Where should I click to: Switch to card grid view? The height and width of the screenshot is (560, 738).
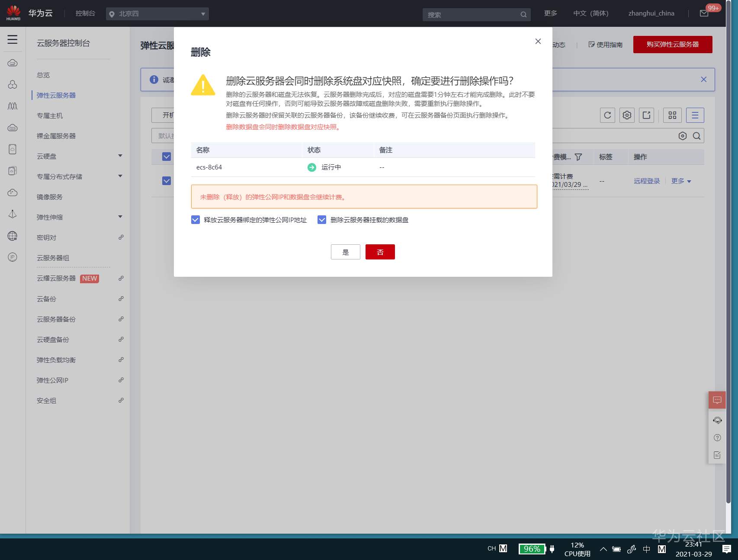(672, 115)
